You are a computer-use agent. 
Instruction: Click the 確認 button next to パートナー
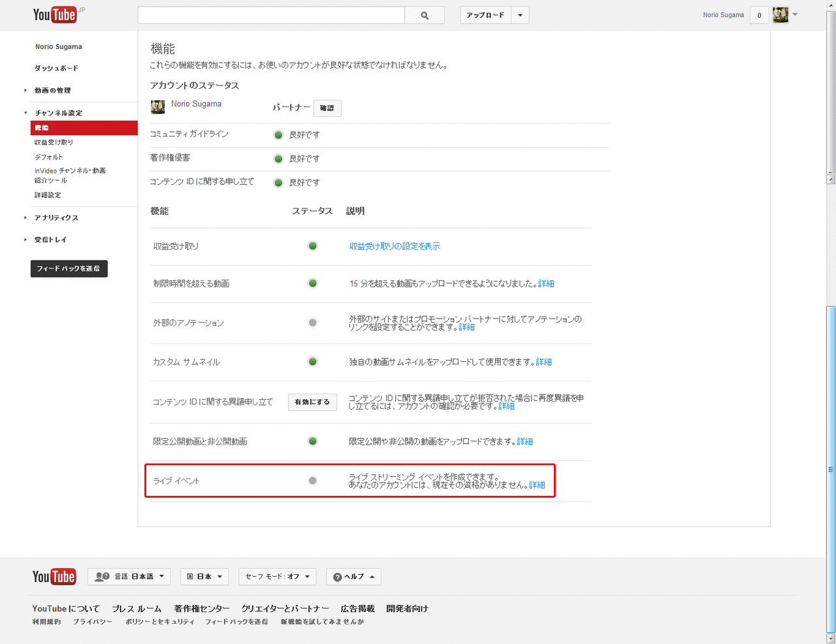[x=327, y=108]
